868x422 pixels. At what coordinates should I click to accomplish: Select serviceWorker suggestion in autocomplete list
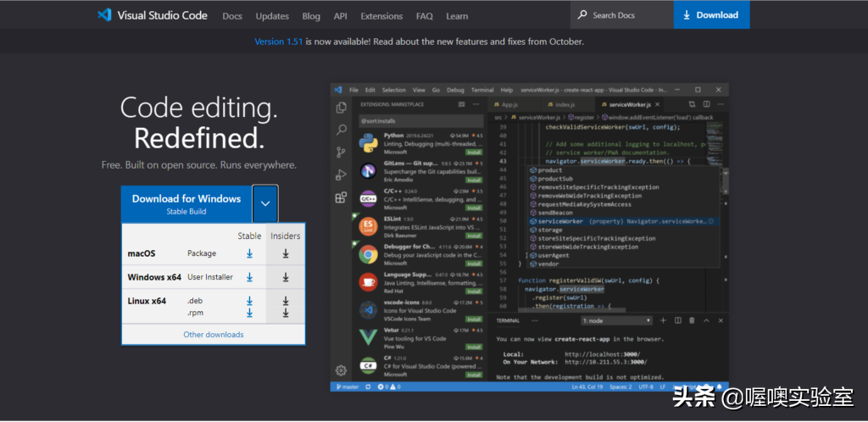coord(624,221)
